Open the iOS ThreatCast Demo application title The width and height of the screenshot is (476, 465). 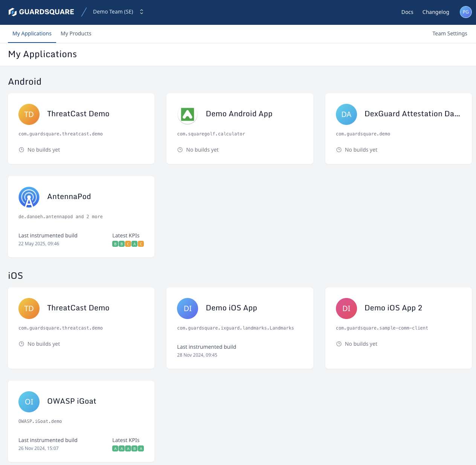point(78,308)
